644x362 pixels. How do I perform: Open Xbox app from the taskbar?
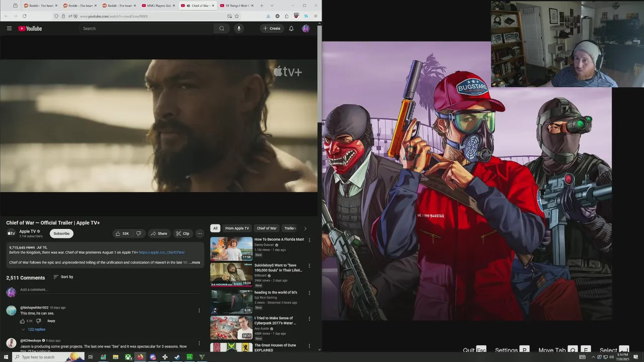[x=128, y=357]
